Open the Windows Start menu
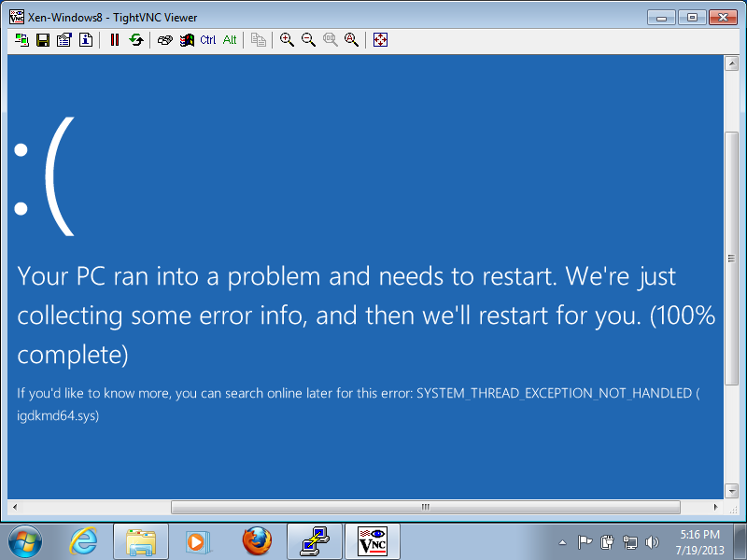This screenshot has height=560, width=747. 25,541
